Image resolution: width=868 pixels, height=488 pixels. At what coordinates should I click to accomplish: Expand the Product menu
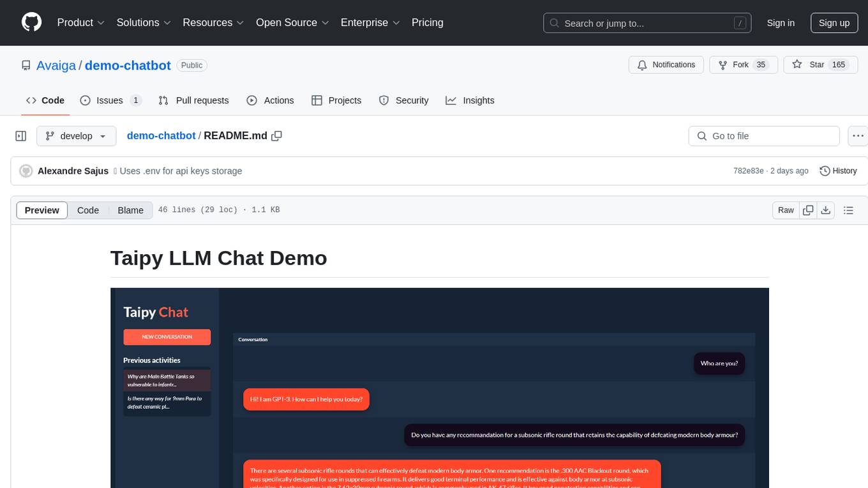(81, 22)
